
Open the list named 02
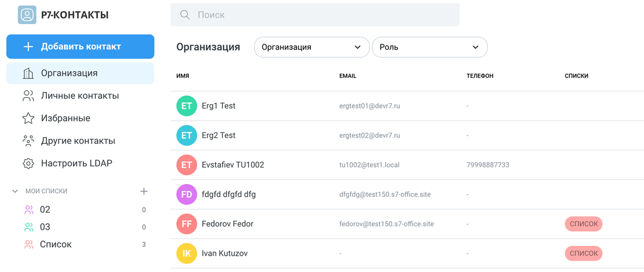pyautogui.click(x=45, y=210)
